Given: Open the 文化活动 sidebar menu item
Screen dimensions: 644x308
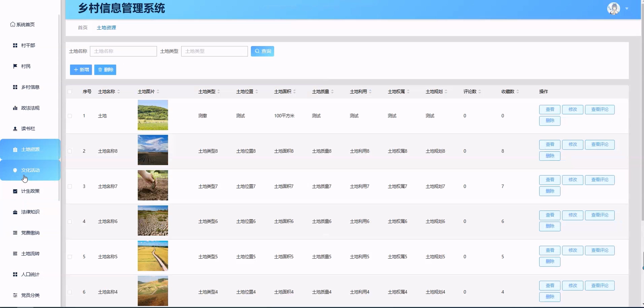Looking at the screenshot, I should [30, 170].
